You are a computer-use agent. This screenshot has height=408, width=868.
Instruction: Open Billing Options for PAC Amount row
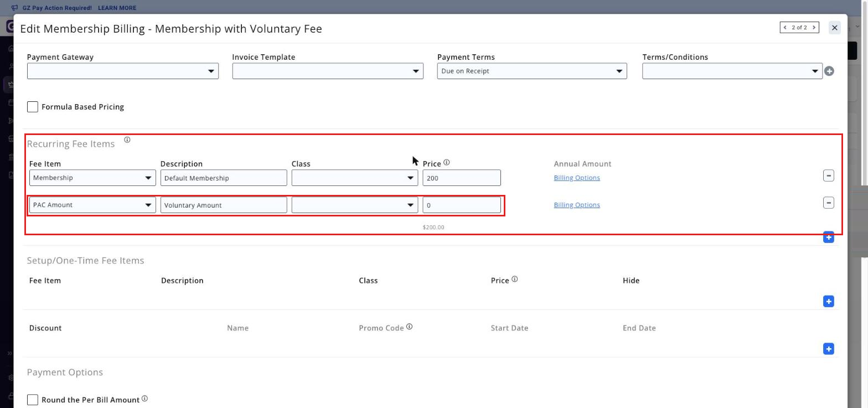pyautogui.click(x=577, y=205)
